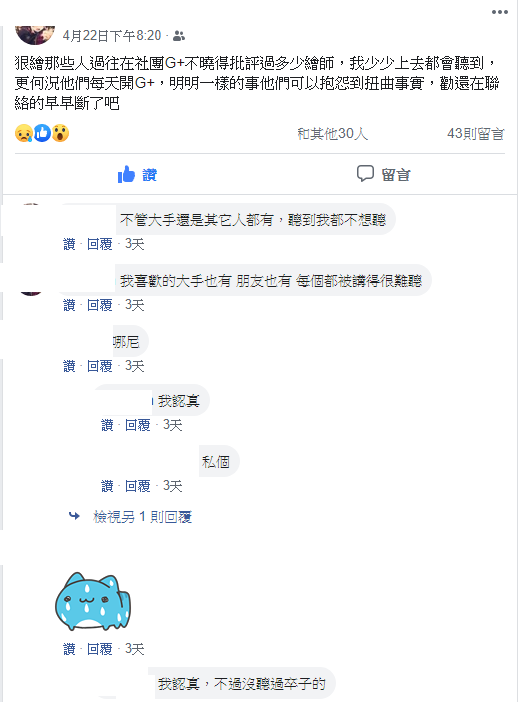Click the reply arrow icon beside 檢視另

(x=74, y=516)
